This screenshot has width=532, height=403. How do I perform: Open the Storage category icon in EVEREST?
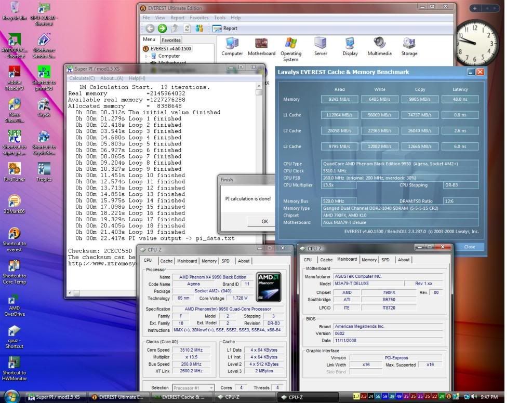409,46
